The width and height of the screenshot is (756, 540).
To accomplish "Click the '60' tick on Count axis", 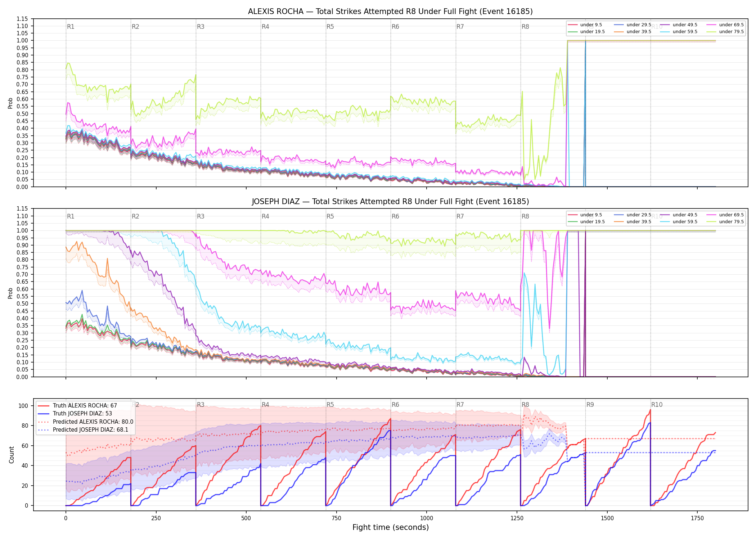I will [x=25, y=446].
